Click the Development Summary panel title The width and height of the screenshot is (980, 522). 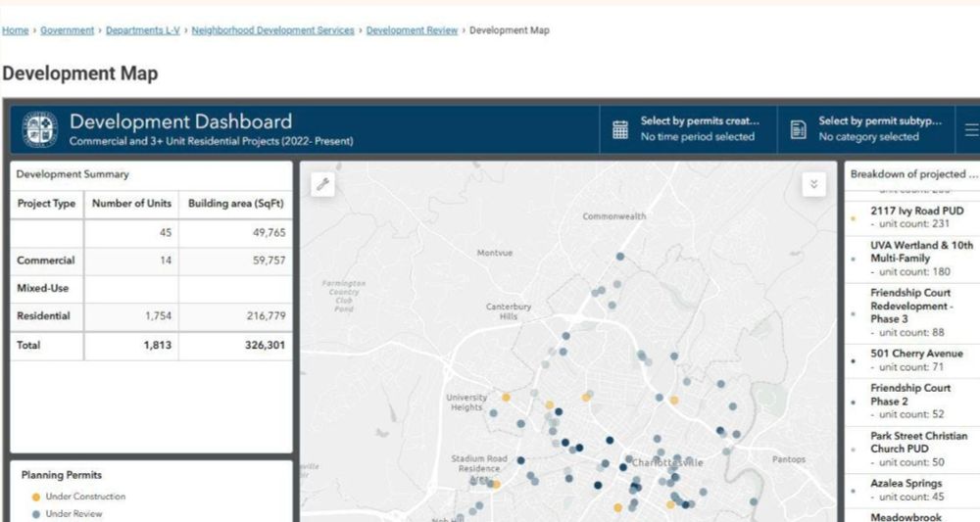coord(73,174)
